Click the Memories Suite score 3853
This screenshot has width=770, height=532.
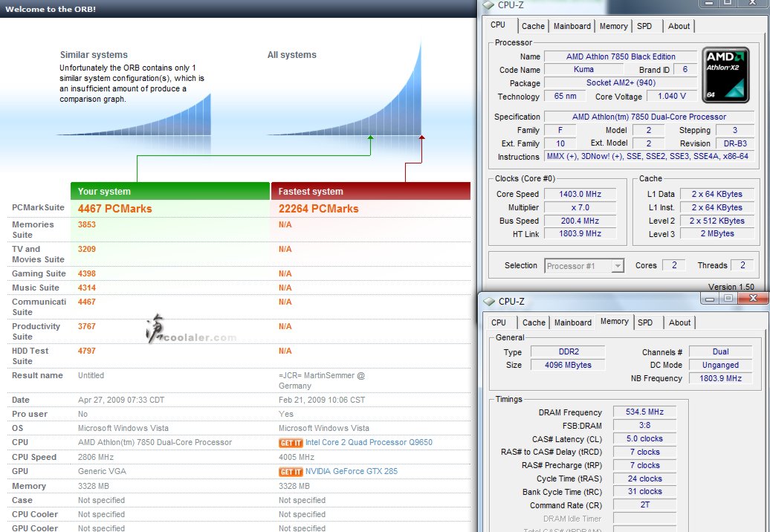point(87,224)
